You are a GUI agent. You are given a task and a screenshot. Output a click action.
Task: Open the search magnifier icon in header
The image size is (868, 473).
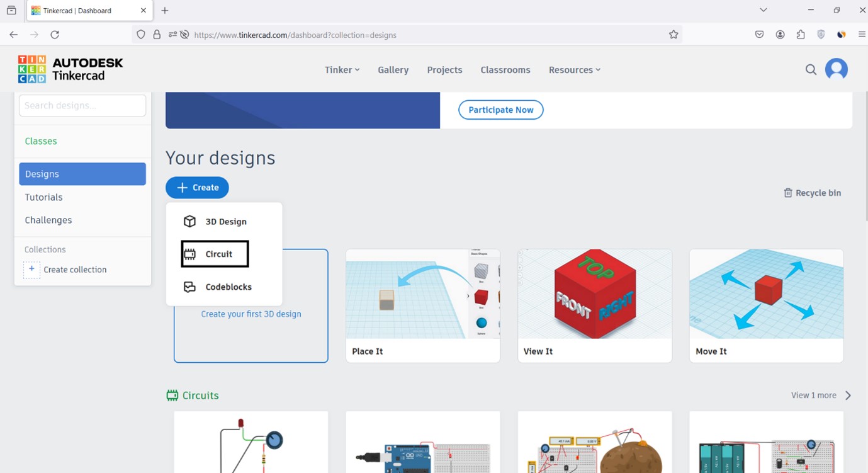[811, 70]
